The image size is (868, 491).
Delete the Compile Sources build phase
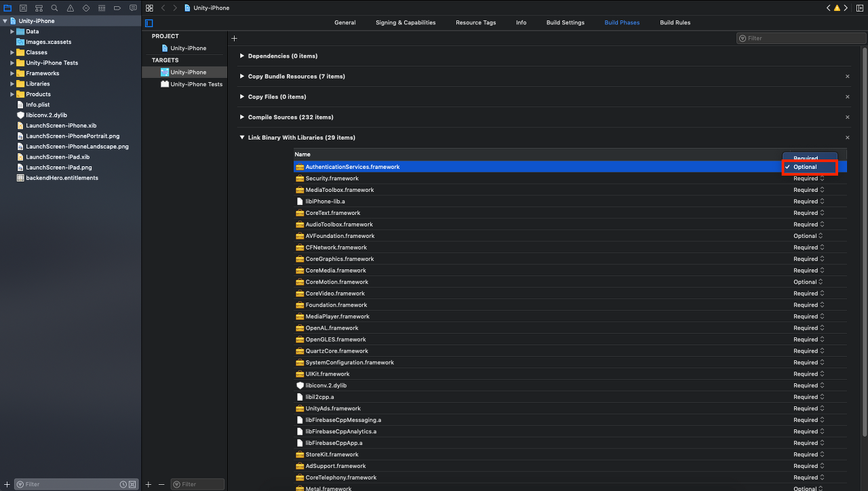[x=847, y=117]
